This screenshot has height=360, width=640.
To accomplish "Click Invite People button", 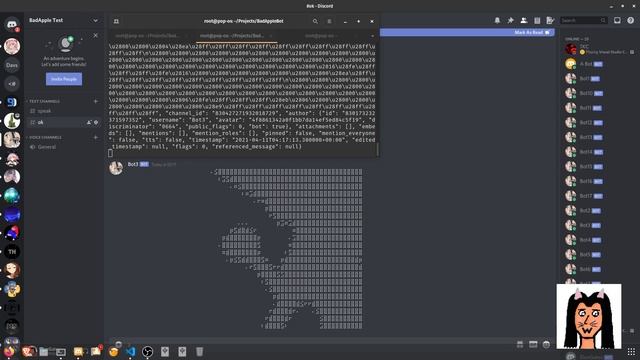I will [64, 79].
